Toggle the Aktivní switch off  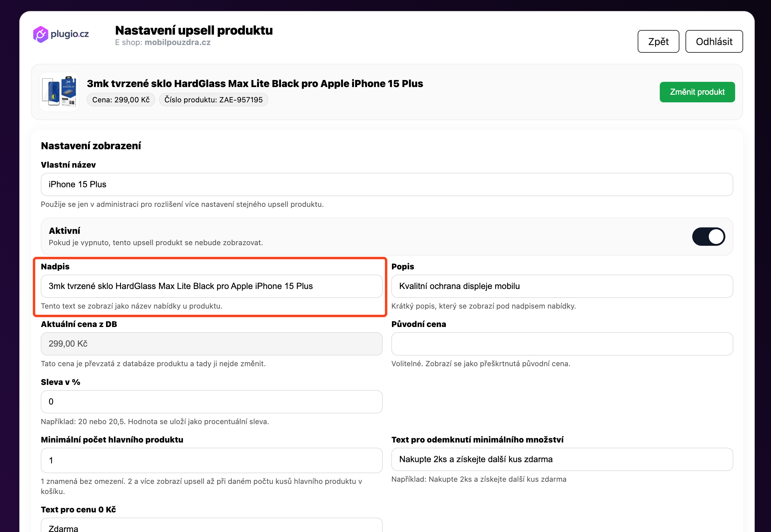click(x=708, y=237)
